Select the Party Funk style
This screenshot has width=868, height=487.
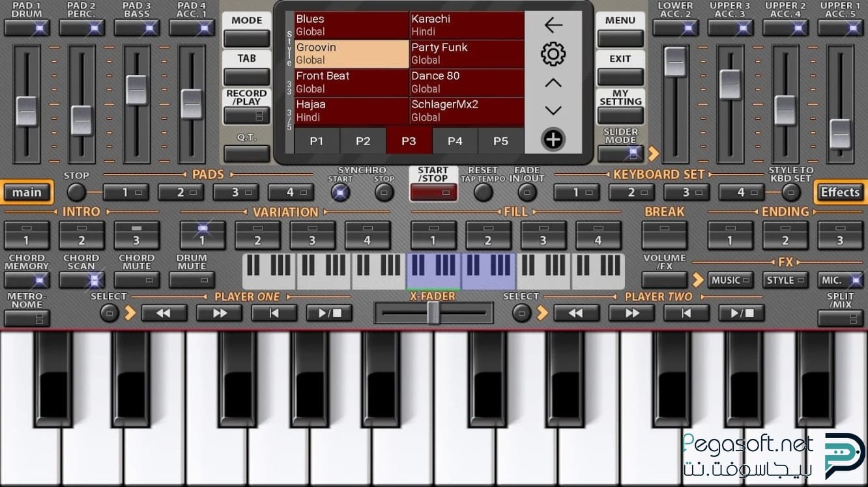click(x=467, y=53)
